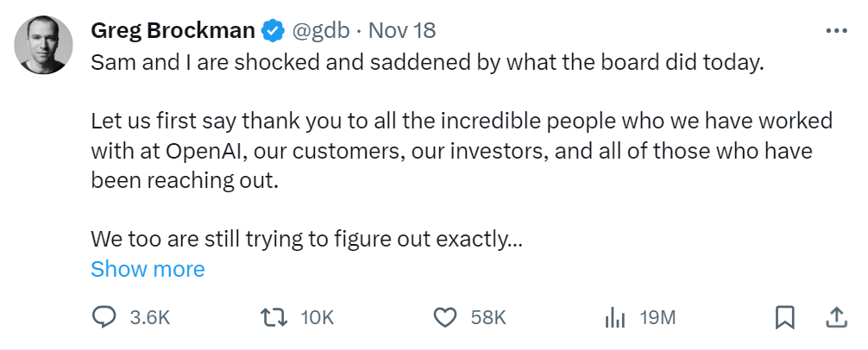
Task: Expand the tweet with Show more
Action: (148, 269)
